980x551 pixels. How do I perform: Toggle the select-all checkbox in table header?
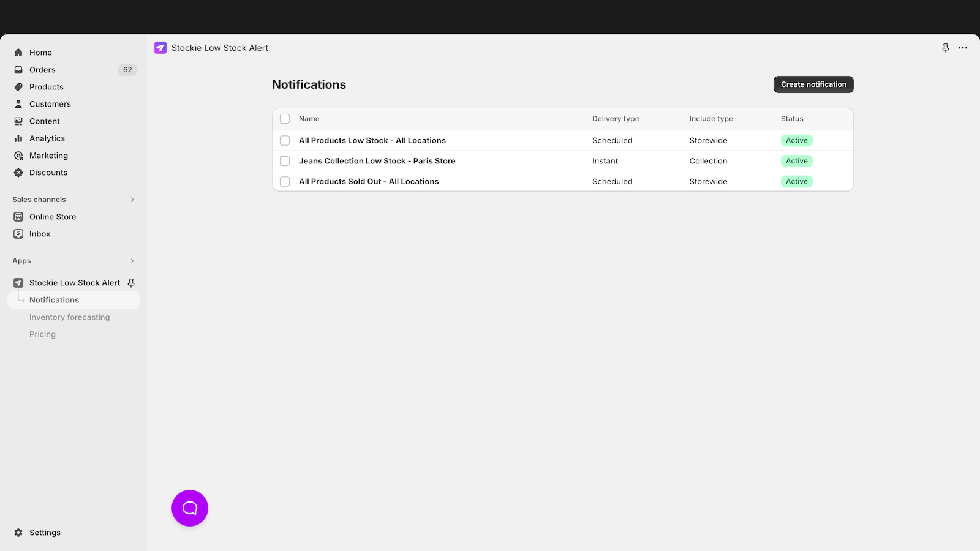(x=285, y=119)
